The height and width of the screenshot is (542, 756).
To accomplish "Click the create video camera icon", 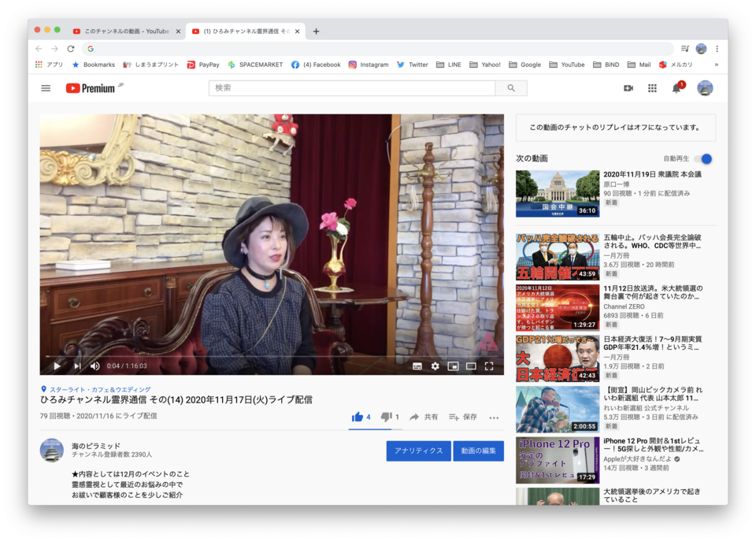I will (628, 88).
